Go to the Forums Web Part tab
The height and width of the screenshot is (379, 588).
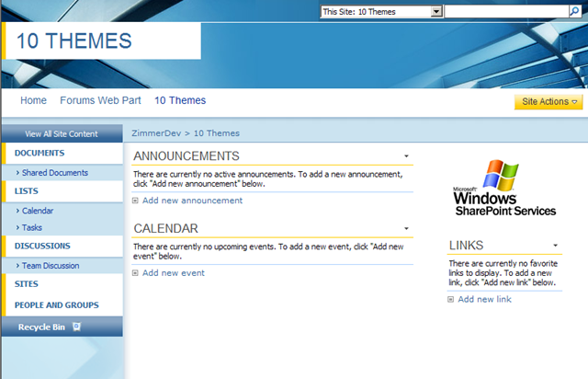click(100, 100)
